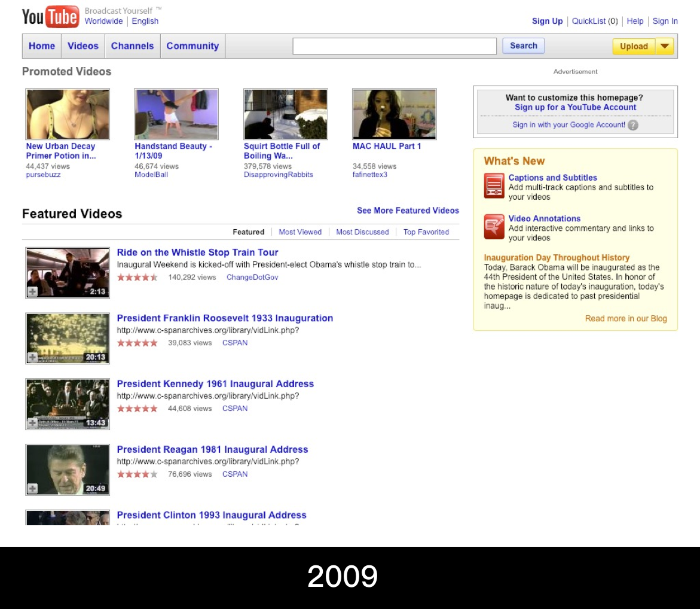
Task: Click Sign in with your Google Account
Action: tap(568, 124)
